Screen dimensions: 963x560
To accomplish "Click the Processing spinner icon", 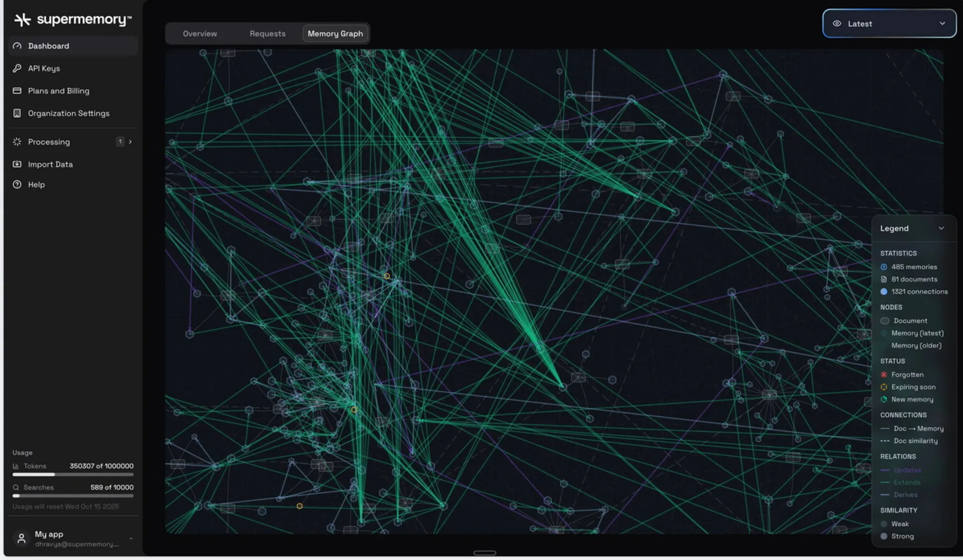I will point(17,142).
